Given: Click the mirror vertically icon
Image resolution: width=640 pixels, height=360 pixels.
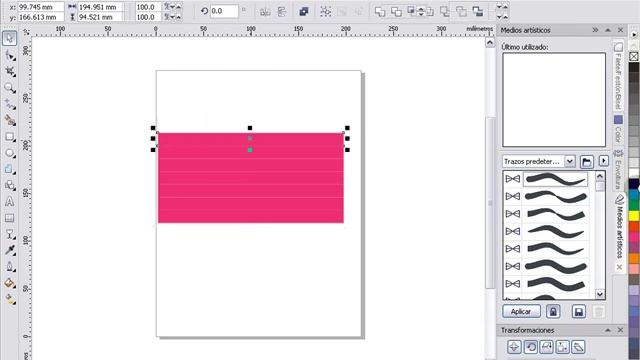Looking at the screenshot, I should click(x=282, y=11).
